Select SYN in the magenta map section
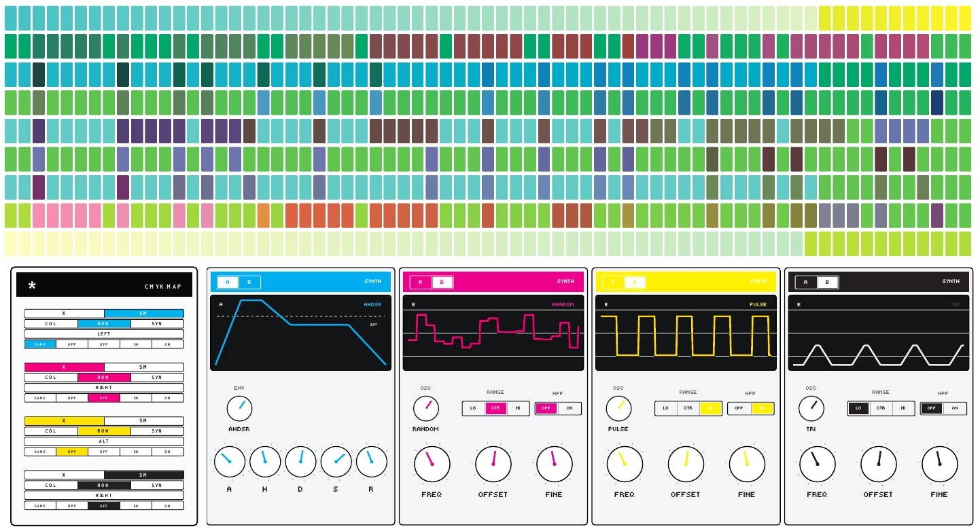This screenshot has height=529, width=980. click(x=157, y=378)
